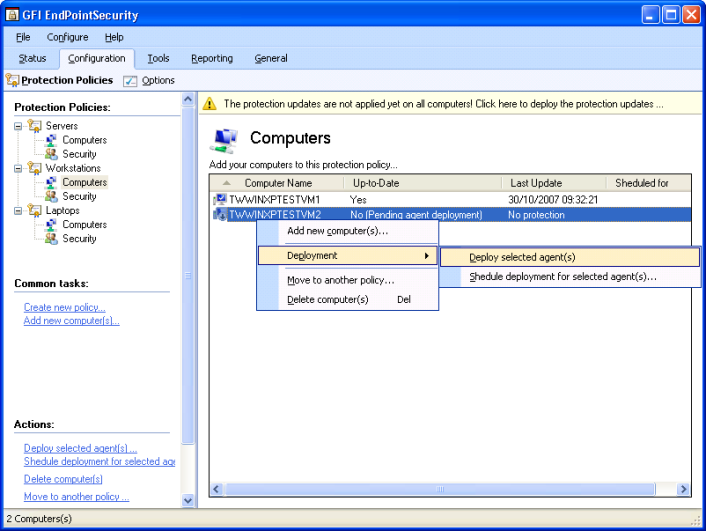The height and width of the screenshot is (531, 706).
Task: Select Security under Workstations
Action: (79, 196)
